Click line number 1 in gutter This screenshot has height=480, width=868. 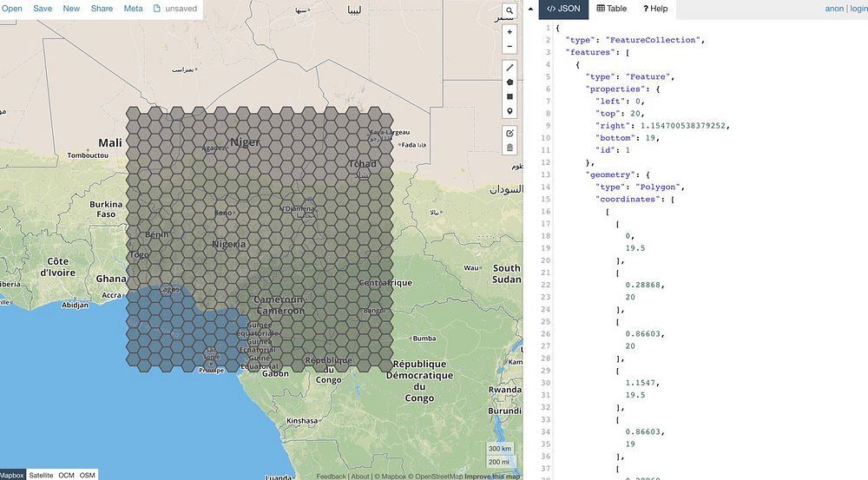point(548,28)
